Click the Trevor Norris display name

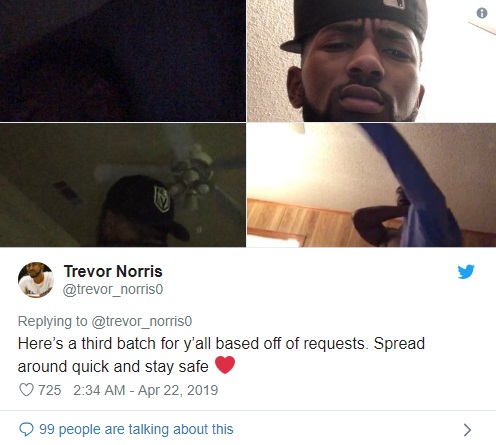click(x=113, y=271)
